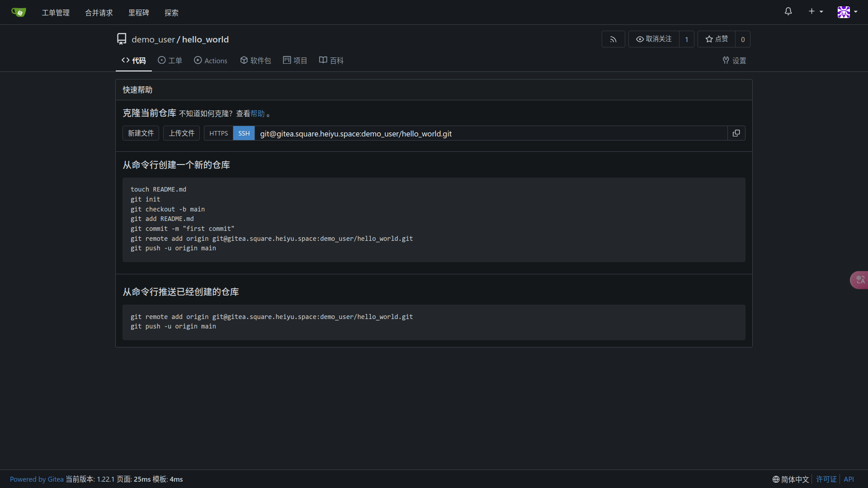This screenshot has height=488, width=868.
Task: Click 'git commit -m "first commit"' line
Action: click(183, 229)
